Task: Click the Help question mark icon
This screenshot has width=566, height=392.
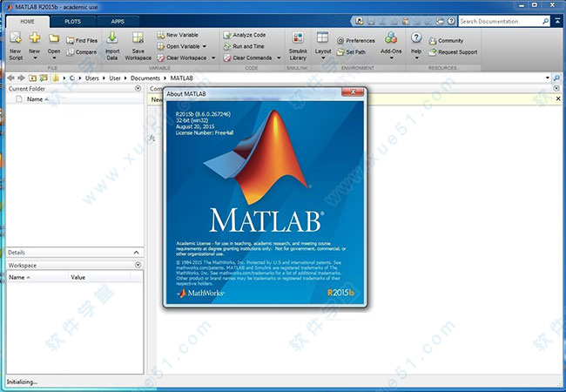Action: tap(416, 37)
